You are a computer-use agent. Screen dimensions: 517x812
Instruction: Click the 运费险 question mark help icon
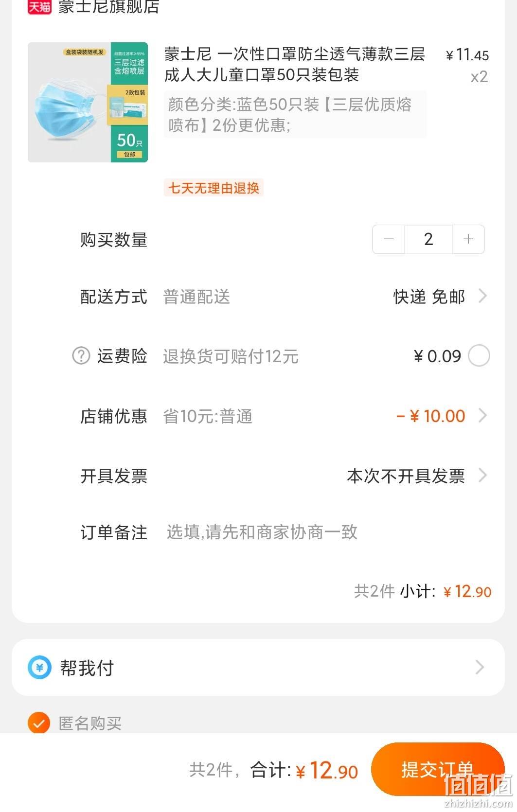click(81, 356)
